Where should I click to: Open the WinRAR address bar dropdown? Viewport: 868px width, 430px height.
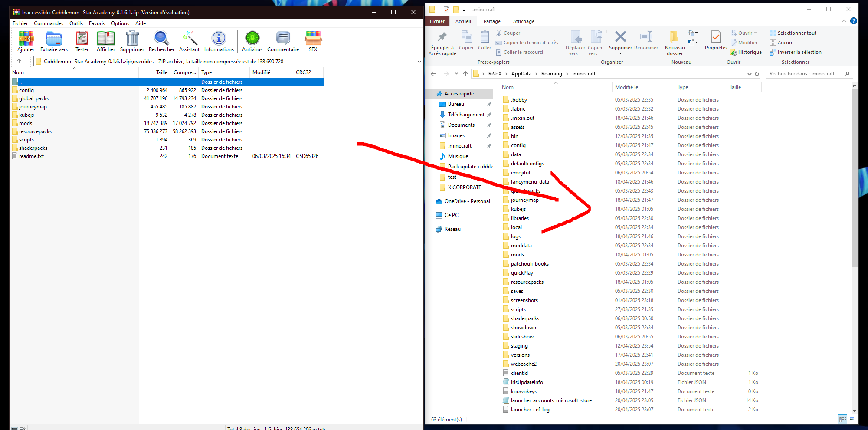coord(419,61)
